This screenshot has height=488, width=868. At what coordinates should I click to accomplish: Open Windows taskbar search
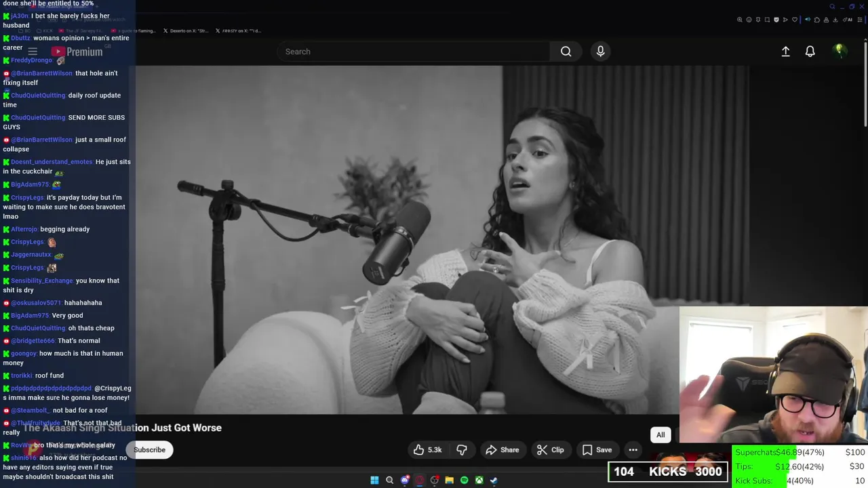[389, 481]
